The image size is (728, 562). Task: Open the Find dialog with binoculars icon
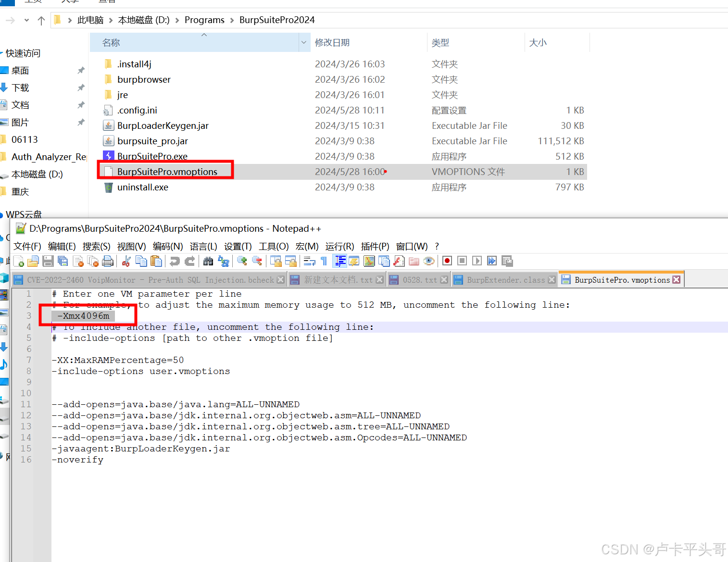pos(208,261)
